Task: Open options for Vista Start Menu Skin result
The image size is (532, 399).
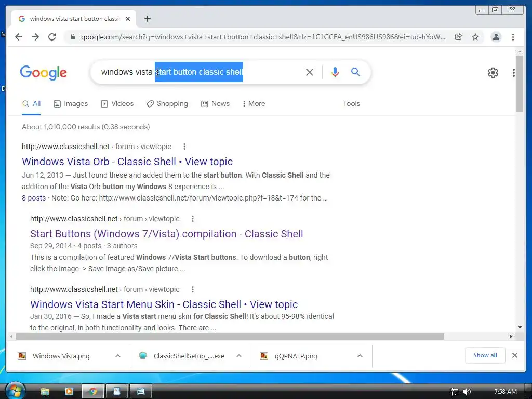Action: point(192,289)
